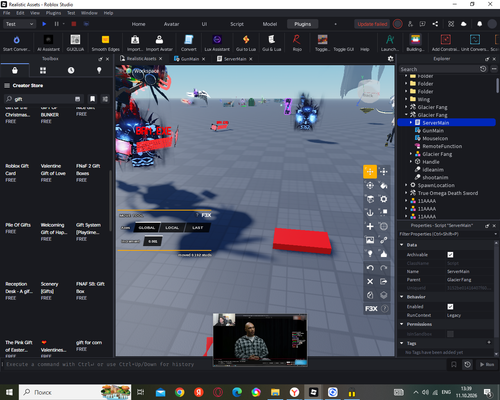Open the Building Tools plugin

415,43
